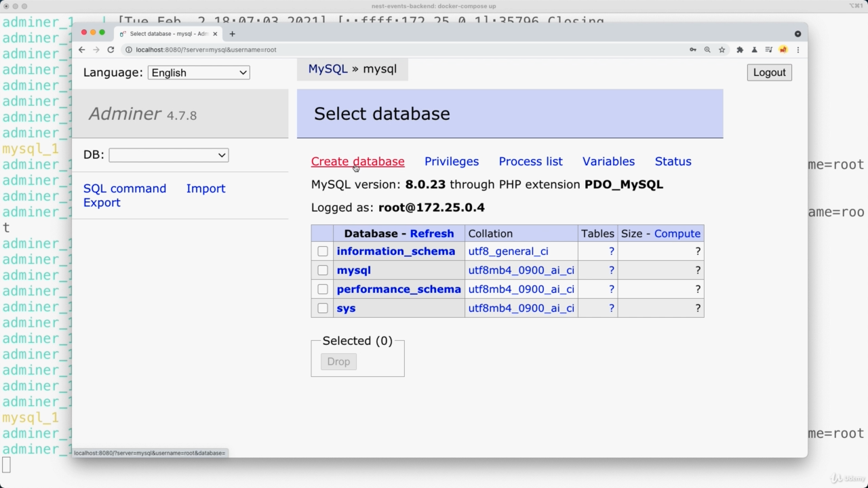Click the browser back arrow
Viewport: 868px width, 488px height.
[x=82, y=49]
